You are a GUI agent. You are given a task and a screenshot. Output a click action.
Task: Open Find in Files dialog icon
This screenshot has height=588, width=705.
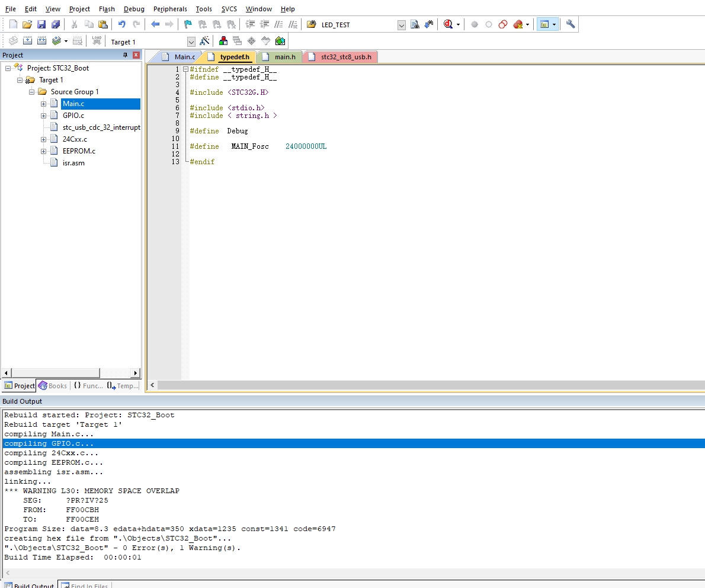click(311, 24)
